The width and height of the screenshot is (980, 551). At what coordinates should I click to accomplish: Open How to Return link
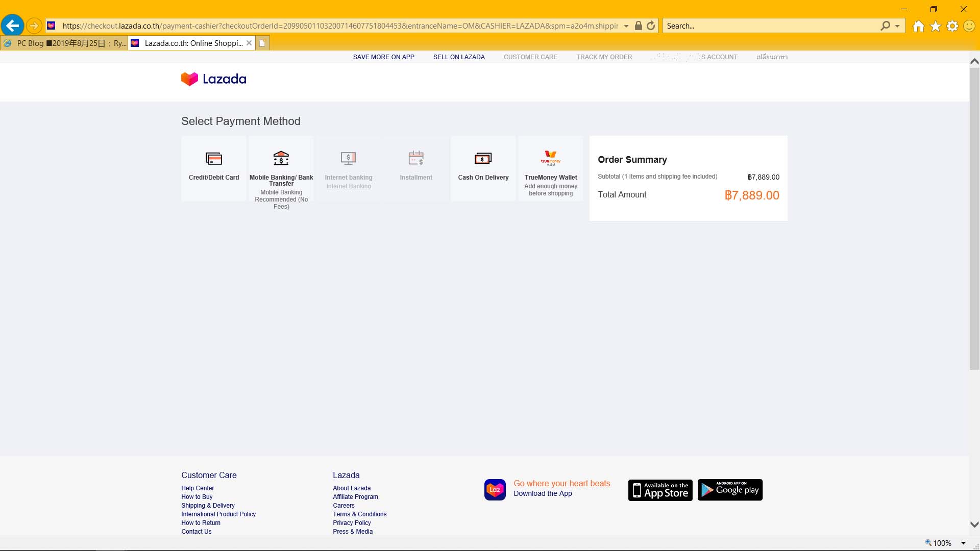(201, 523)
